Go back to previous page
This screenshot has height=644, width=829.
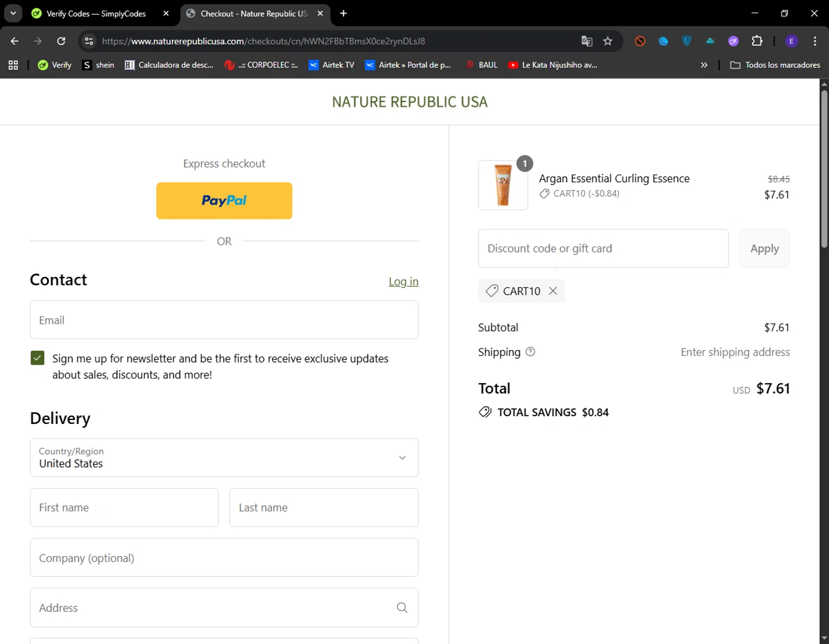(14, 41)
